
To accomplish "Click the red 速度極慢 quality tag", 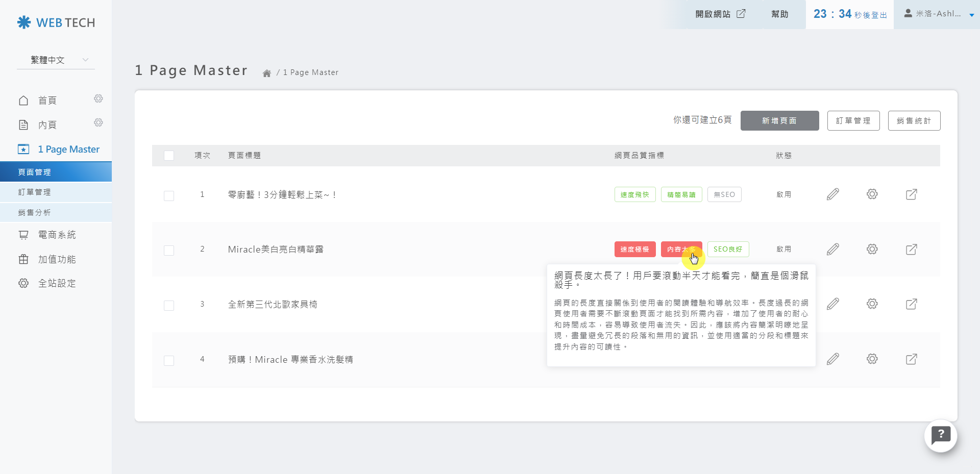I will tap(634, 250).
